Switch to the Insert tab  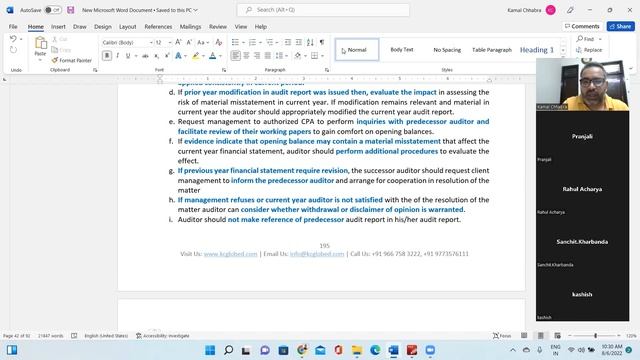58,27
